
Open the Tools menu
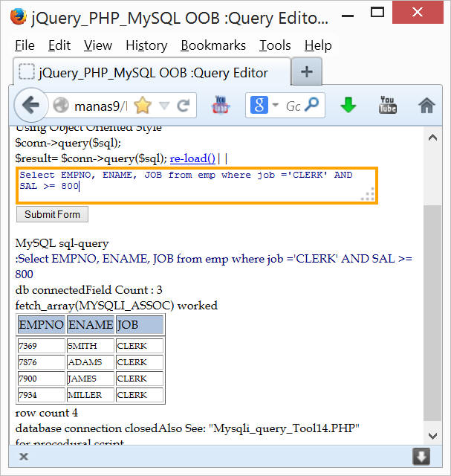[x=274, y=45]
